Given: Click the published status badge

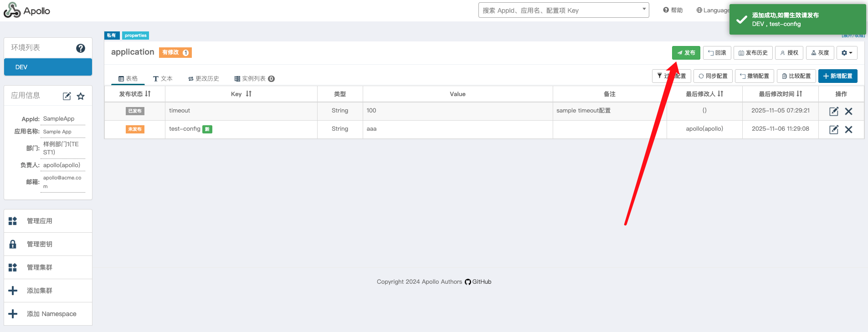Looking at the screenshot, I should click(135, 111).
